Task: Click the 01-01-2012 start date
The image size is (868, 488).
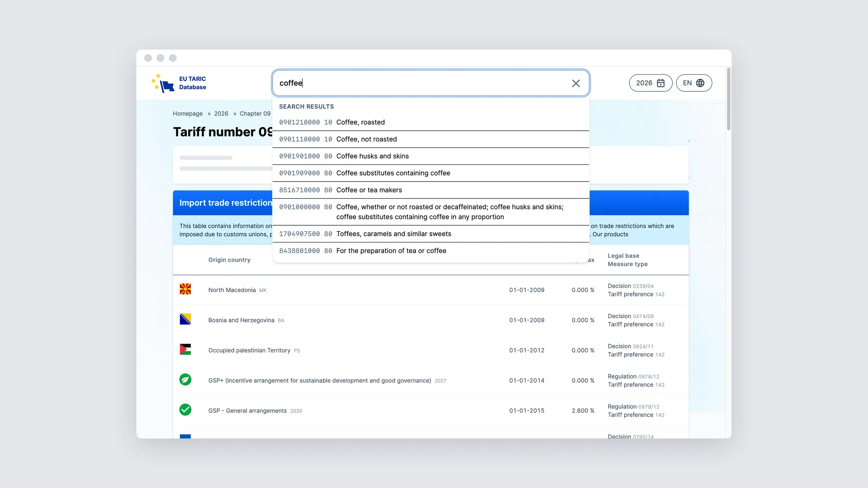Action: click(527, 350)
